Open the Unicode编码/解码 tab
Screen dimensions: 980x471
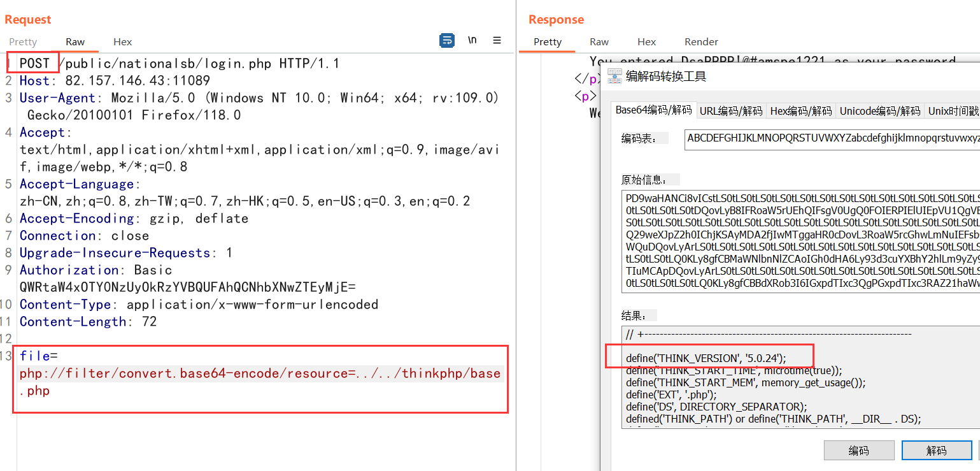click(x=880, y=111)
